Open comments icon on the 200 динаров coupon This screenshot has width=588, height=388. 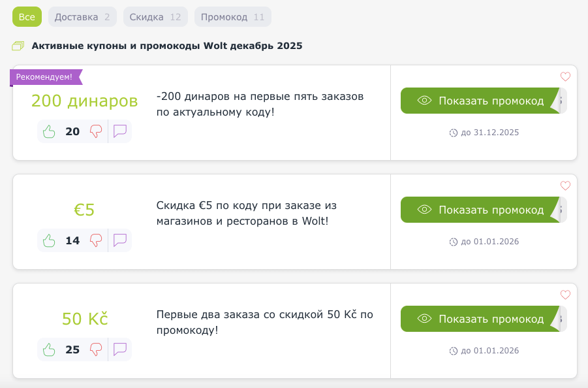click(x=119, y=131)
